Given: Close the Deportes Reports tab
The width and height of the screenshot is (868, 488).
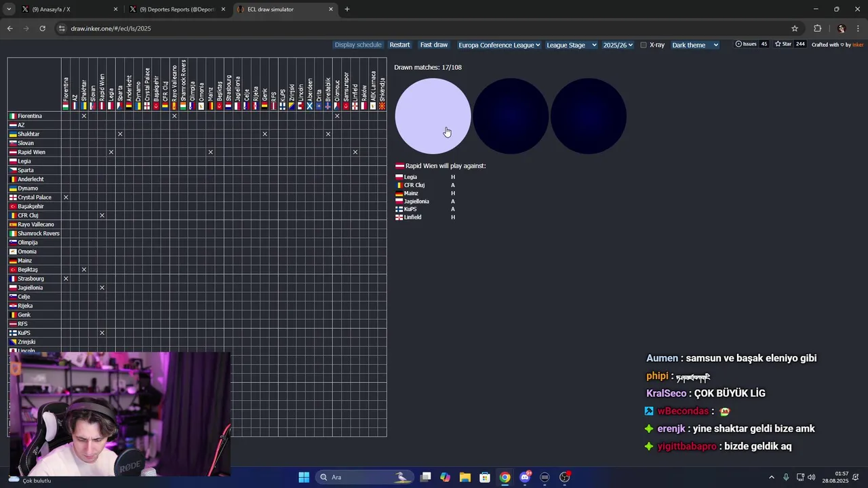Looking at the screenshot, I should pyautogui.click(x=223, y=9).
